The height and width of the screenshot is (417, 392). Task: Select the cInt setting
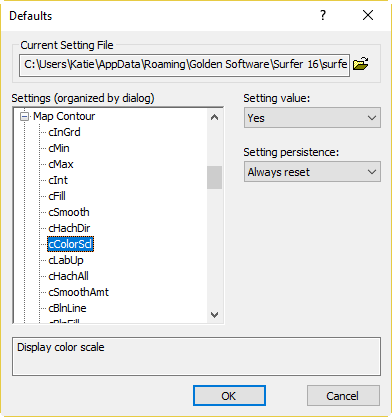tap(58, 180)
